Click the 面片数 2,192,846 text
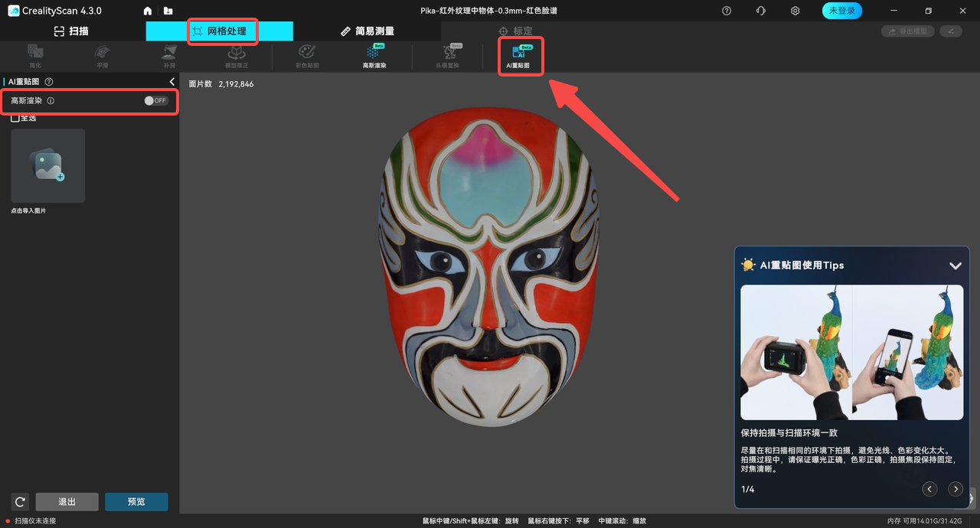980x528 pixels. pyautogui.click(x=221, y=84)
